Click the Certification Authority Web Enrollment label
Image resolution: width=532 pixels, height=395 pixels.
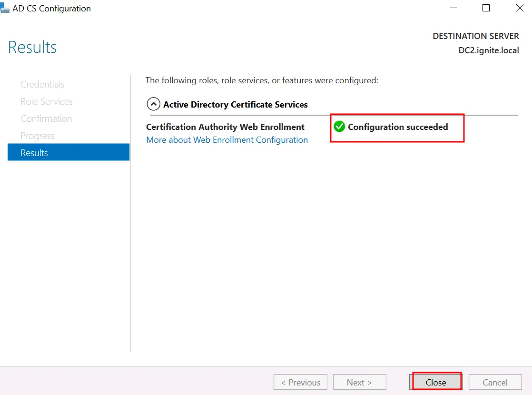click(x=225, y=127)
